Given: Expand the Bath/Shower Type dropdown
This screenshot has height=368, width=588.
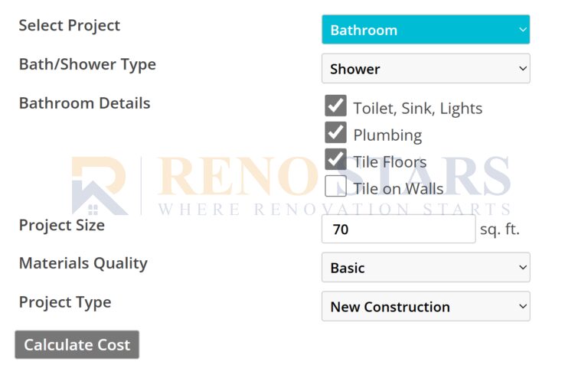Looking at the screenshot, I should point(425,69).
